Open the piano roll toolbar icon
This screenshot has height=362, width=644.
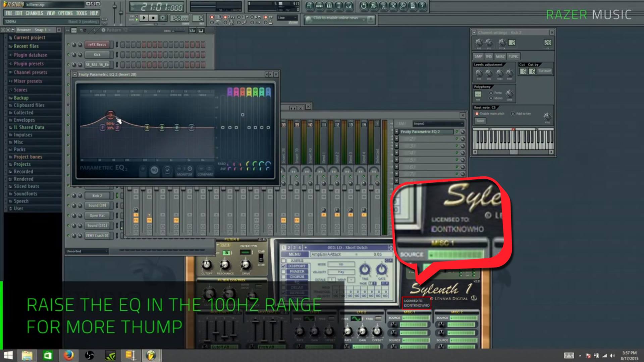329,6
